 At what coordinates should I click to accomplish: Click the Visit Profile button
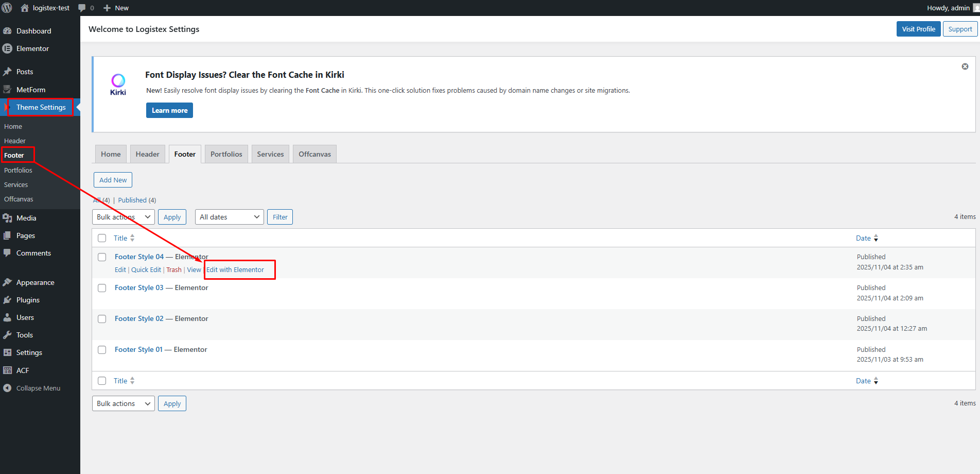(x=918, y=29)
